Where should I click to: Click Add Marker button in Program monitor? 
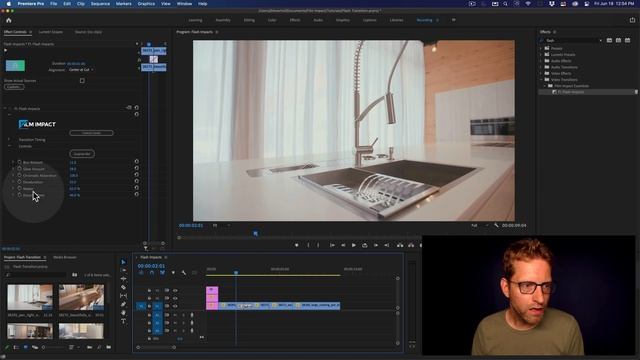click(x=297, y=245)
